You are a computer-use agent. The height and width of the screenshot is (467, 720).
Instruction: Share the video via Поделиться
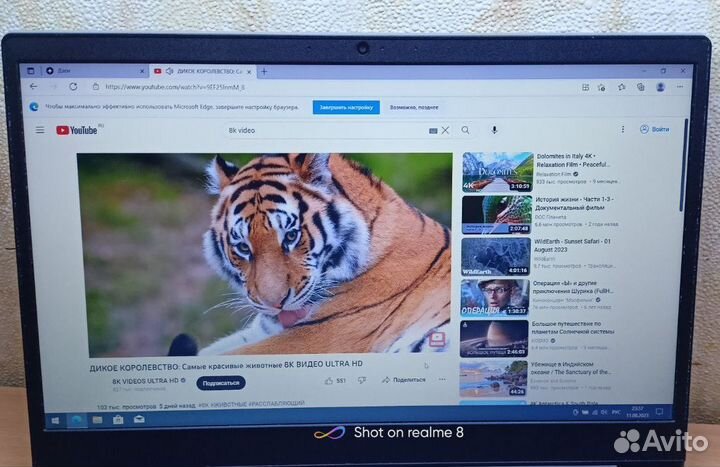click(404, 380)
